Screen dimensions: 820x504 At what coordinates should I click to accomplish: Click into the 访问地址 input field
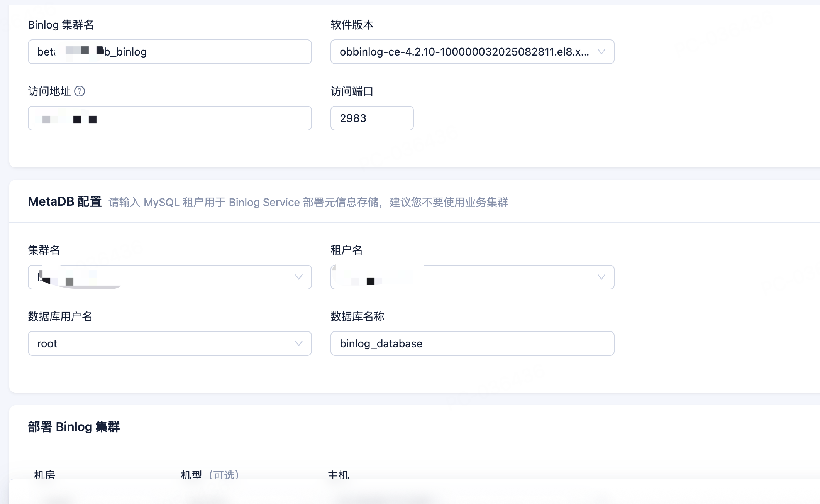201,118
